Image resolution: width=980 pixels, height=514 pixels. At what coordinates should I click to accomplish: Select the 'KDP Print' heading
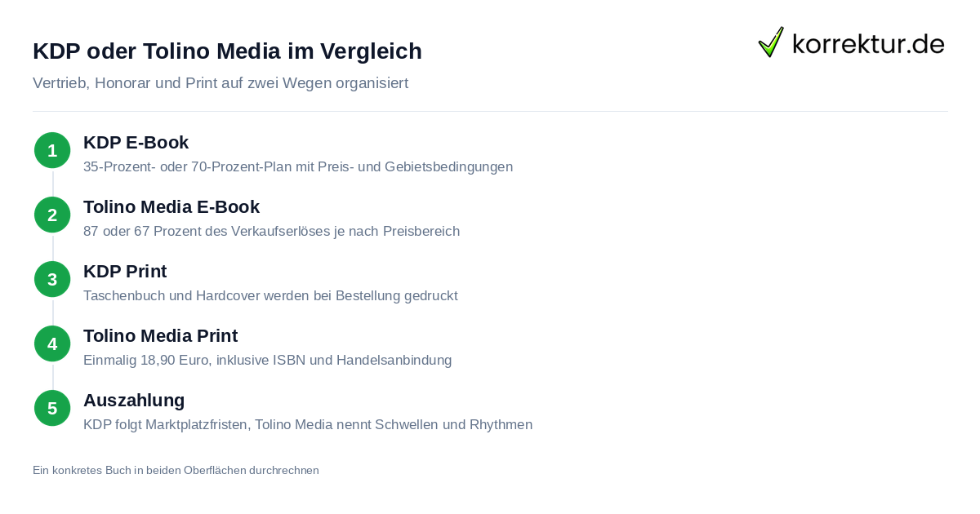pos(125,272)
